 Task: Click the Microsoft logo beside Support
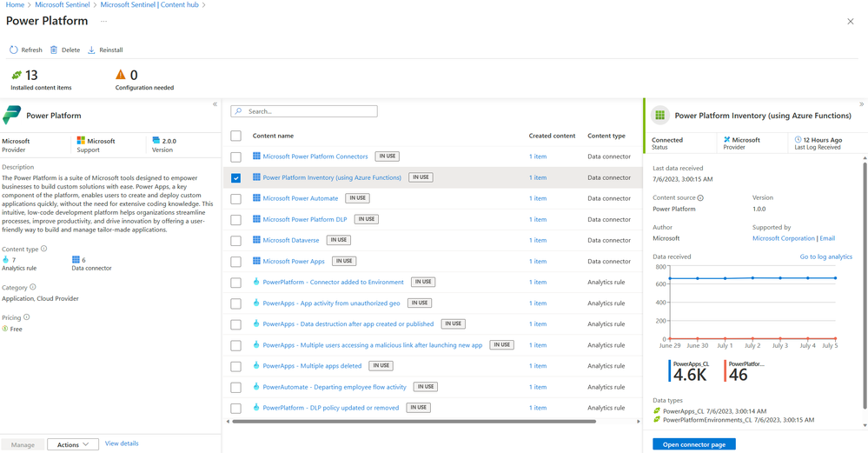(81, 141)
